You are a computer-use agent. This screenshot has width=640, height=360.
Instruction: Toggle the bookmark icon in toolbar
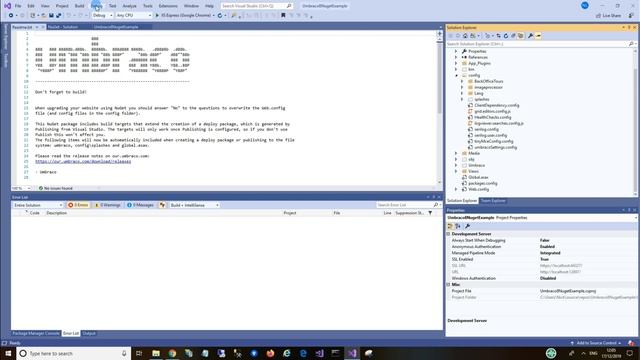pyautogui.click(x=283, y=16)
